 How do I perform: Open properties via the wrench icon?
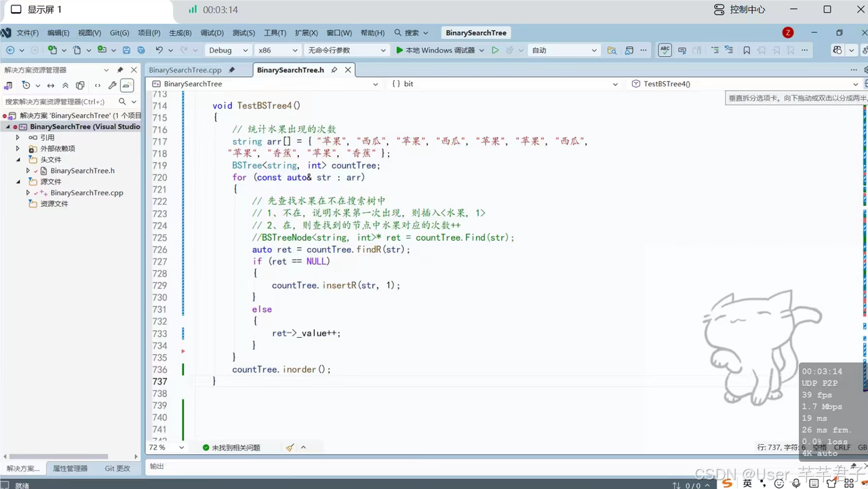[113, 85]
